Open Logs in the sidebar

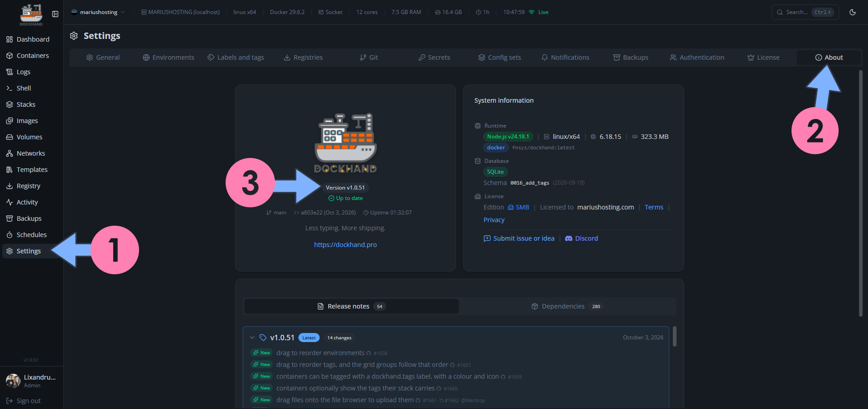coord(32,72)
